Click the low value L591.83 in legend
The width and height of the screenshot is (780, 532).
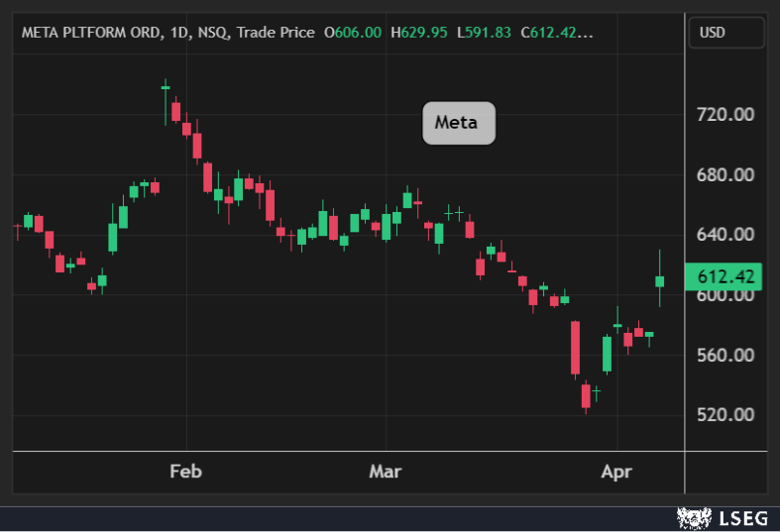[x=484, y=33]
